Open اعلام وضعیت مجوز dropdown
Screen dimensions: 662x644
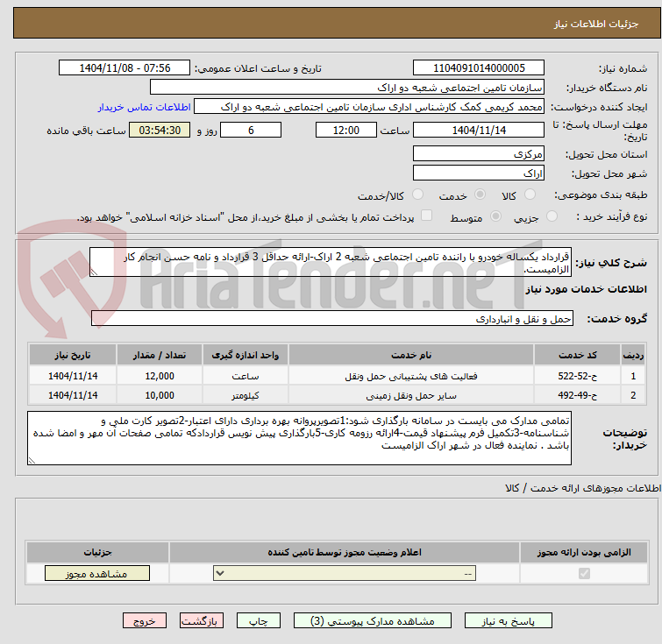pos(345,574)
